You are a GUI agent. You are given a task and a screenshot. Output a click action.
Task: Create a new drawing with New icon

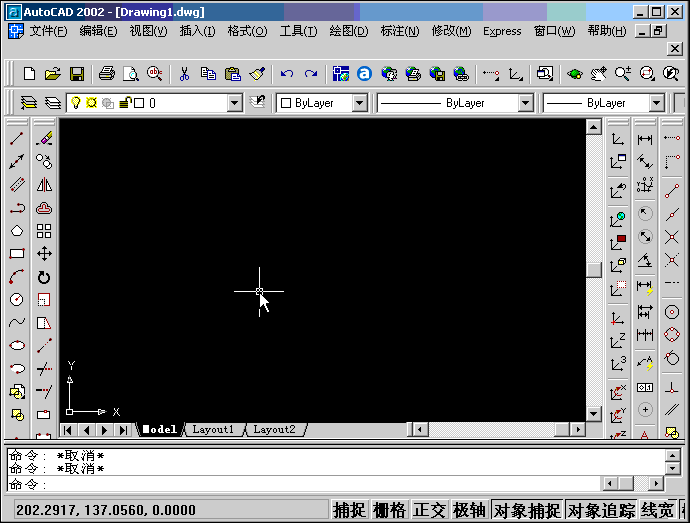29,74
